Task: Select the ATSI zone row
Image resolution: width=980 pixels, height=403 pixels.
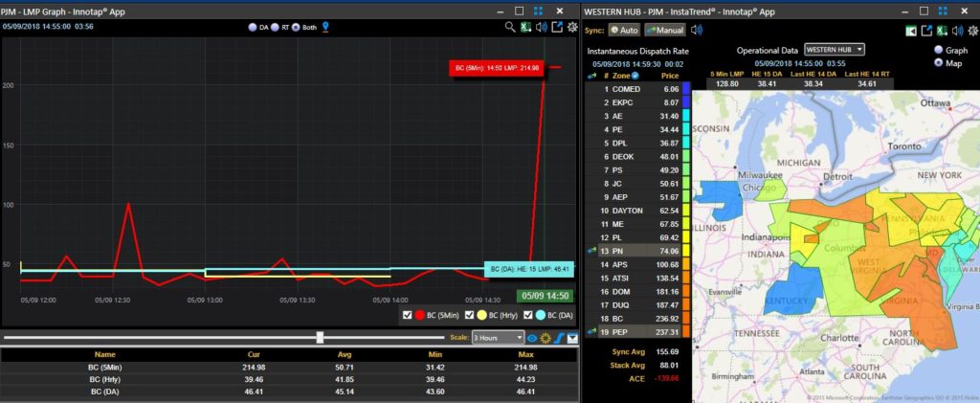Action: coord(636,278)
